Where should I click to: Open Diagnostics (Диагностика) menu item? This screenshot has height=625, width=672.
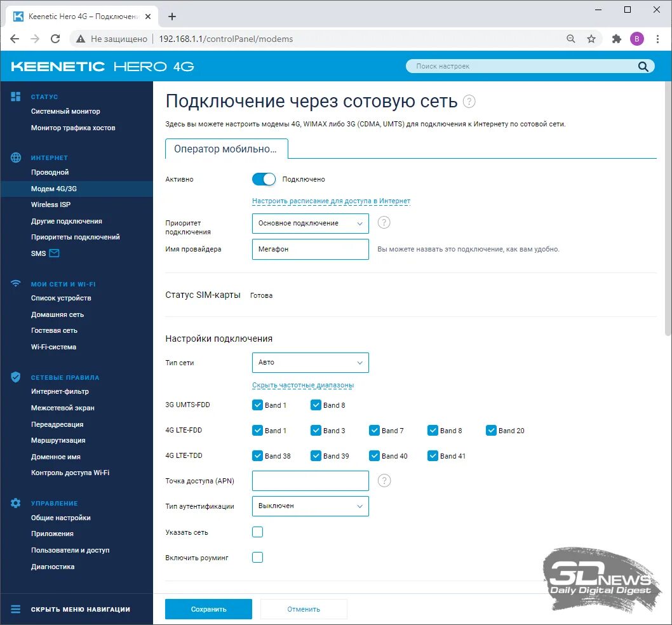tap(53, 567)
